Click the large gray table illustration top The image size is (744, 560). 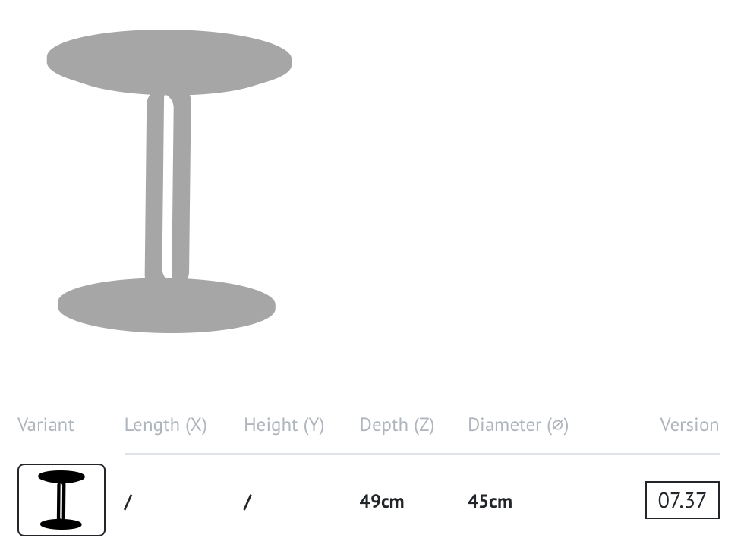(169, 62)
